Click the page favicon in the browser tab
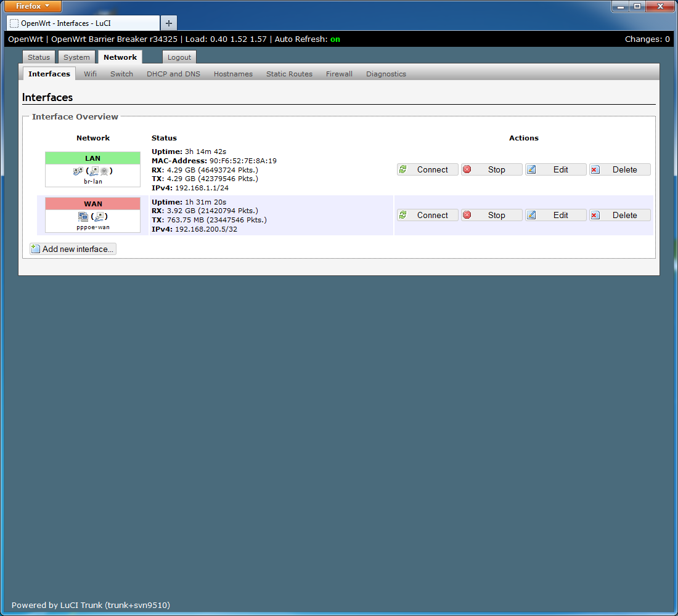The width and height of the screenshot is (678, 616). coord(14,23)
